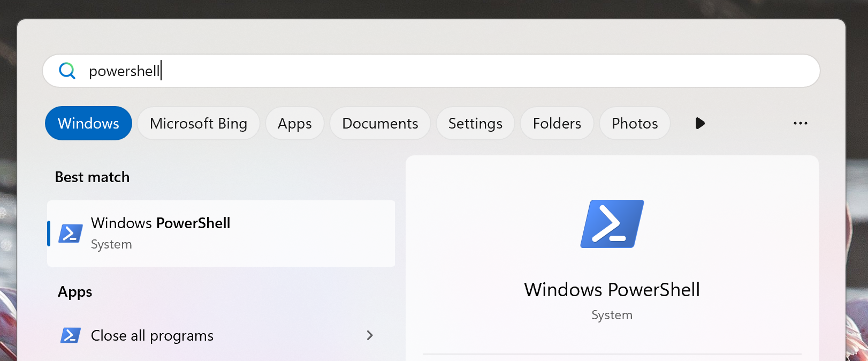Filter results by Photos
Image resolution: width=868 pixels, height=361 pixels.
pyautogui.click(x=635, y=123)
